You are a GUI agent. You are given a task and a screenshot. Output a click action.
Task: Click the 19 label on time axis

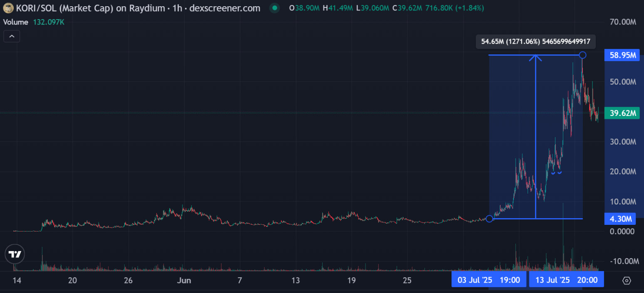coord(351,281)
